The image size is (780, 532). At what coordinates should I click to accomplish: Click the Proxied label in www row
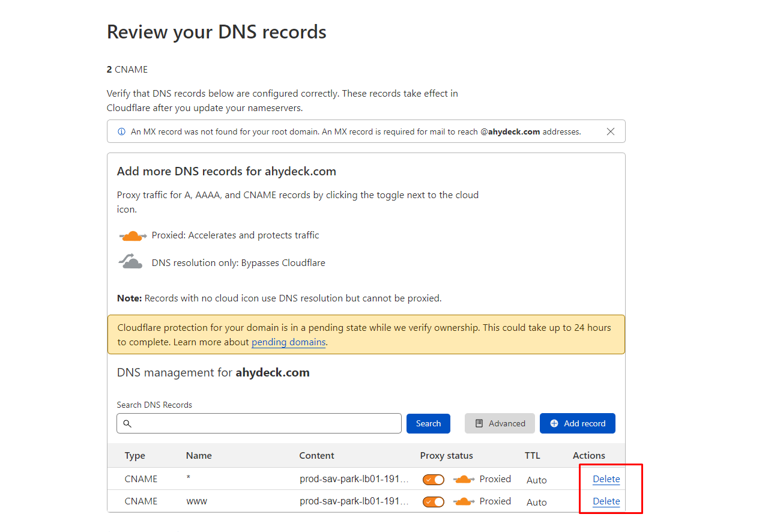click(x=495, y=501)
